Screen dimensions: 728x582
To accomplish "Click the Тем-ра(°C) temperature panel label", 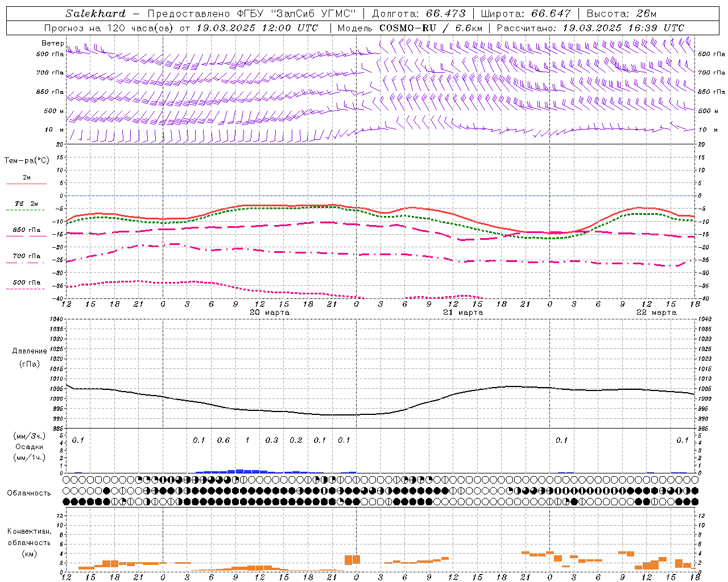I will 27,161.
